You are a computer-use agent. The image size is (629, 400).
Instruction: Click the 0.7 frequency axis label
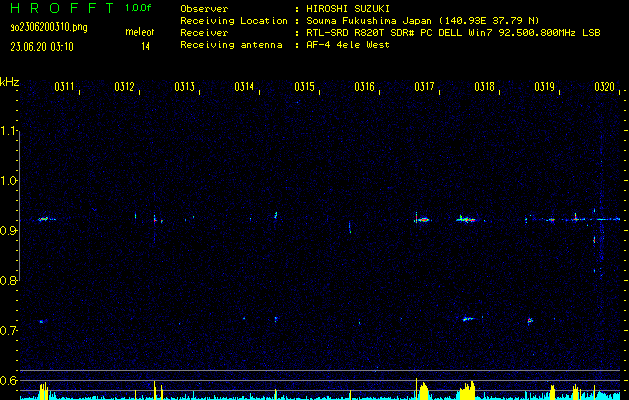10,331
